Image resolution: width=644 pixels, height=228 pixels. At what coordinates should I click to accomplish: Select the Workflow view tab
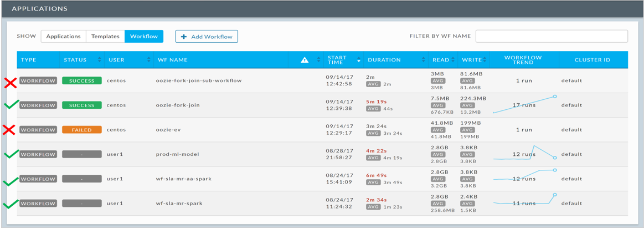[144, 37]
